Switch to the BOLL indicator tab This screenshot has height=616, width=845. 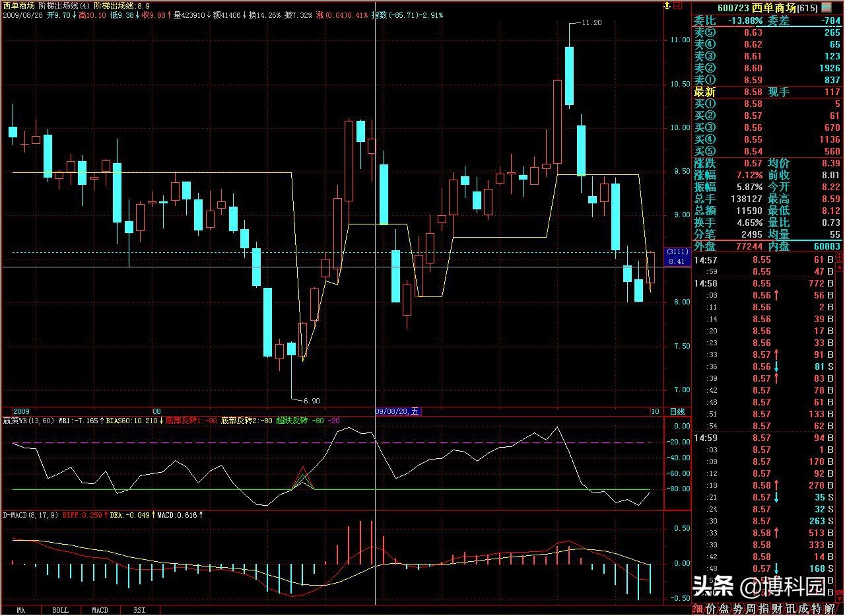click(60, 610)
